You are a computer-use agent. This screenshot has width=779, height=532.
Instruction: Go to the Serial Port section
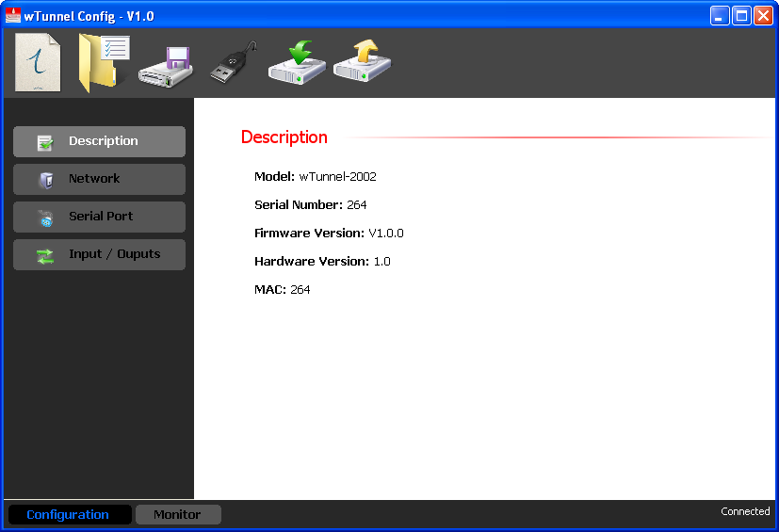click(x=99, y=217)
